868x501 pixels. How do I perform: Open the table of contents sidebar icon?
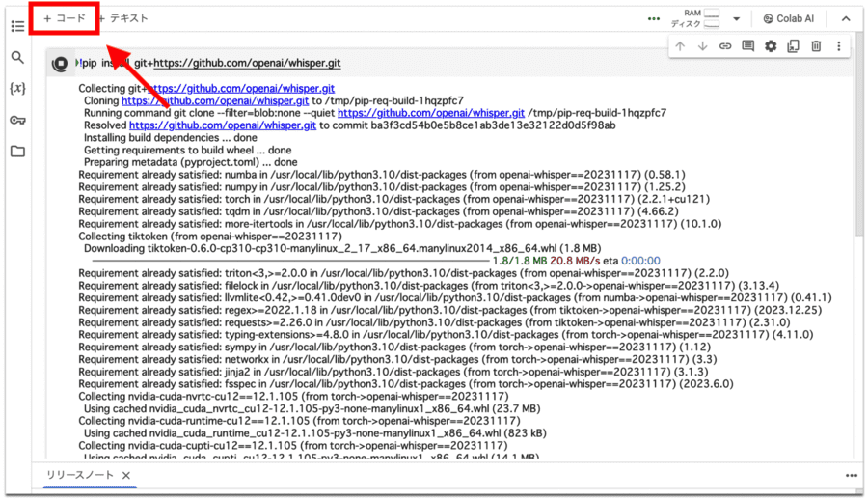(x=17, y=26)
